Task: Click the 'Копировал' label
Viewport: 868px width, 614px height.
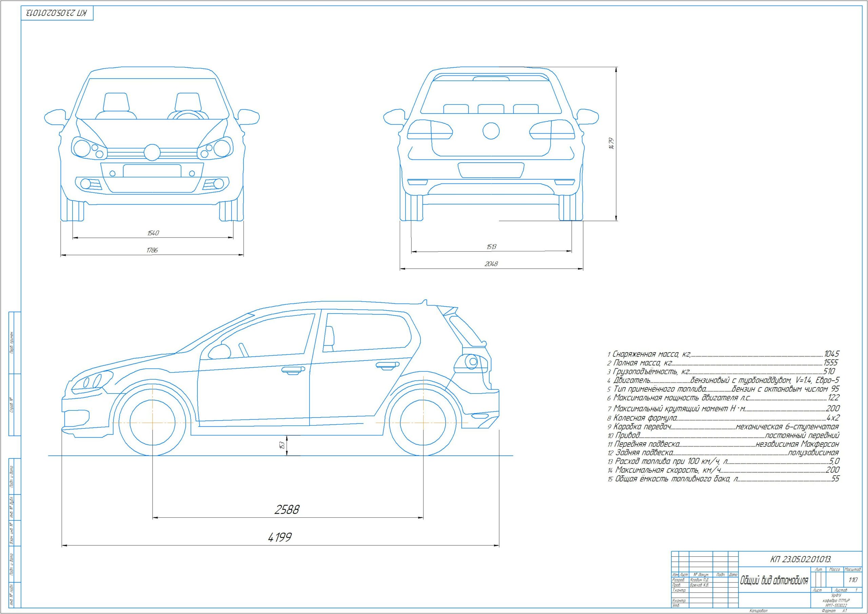Action: point(758,611)
